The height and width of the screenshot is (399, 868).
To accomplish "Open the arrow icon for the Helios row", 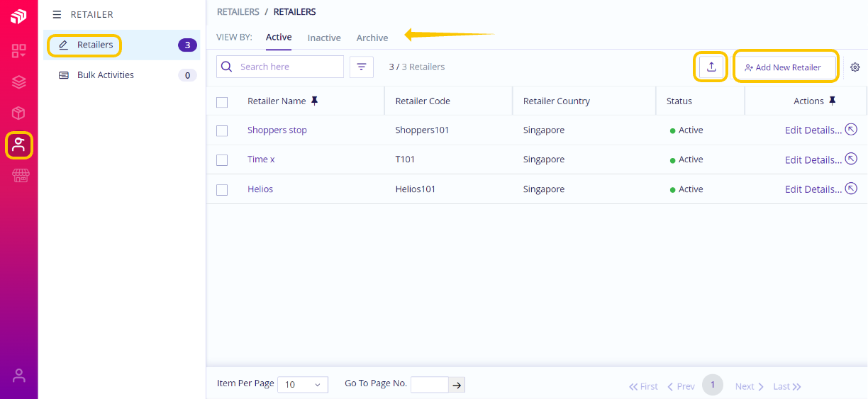I will tap(852, 189).
